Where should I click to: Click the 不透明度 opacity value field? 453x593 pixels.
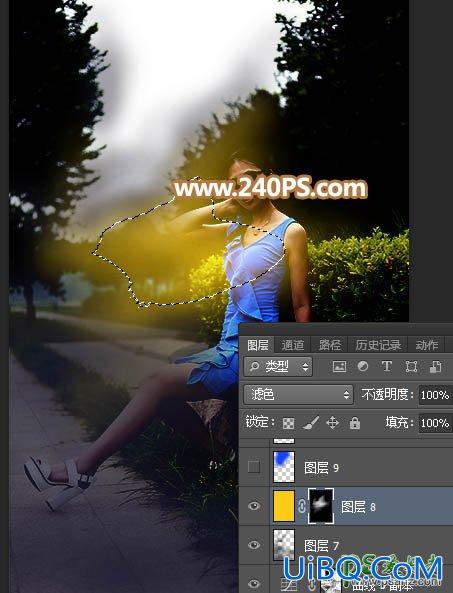pos(435,395)
